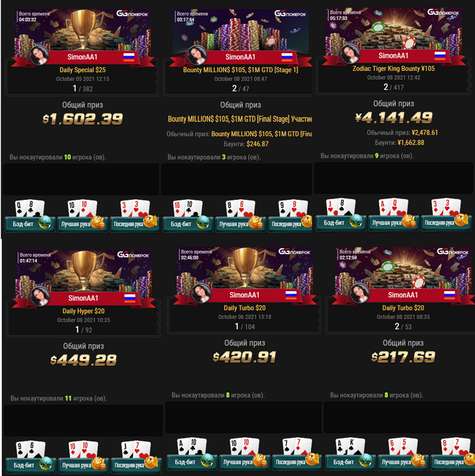Open Бэд-бит with pocket tens in the Bounty MILLION$ card
Image resolution: width=475 pixels, height=476 pixels.
tap(188, 224)
